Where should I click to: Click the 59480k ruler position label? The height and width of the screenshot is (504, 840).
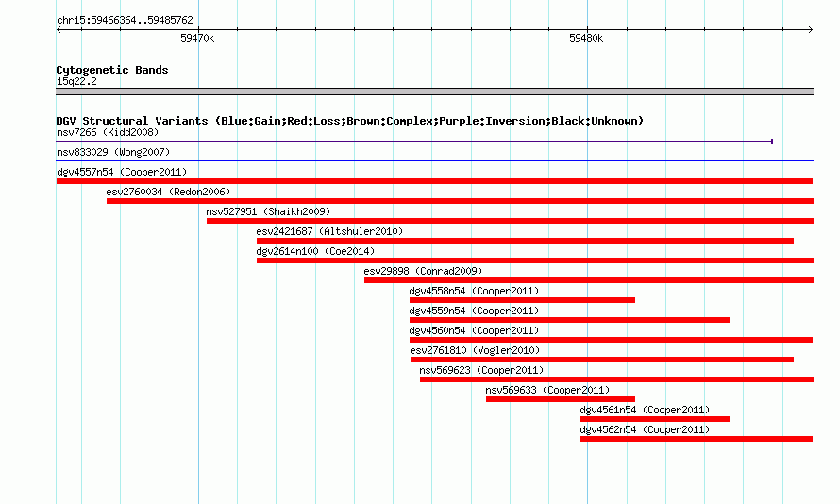586,38
